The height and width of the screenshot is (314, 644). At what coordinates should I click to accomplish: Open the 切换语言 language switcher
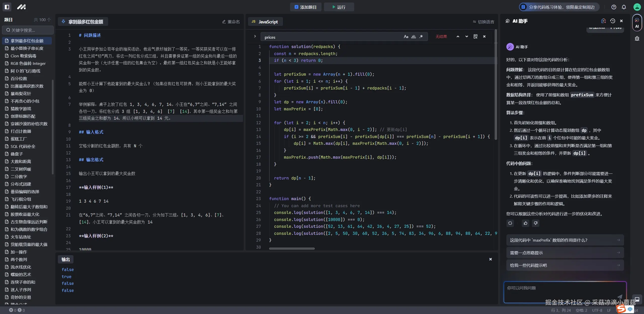point(483,22)
